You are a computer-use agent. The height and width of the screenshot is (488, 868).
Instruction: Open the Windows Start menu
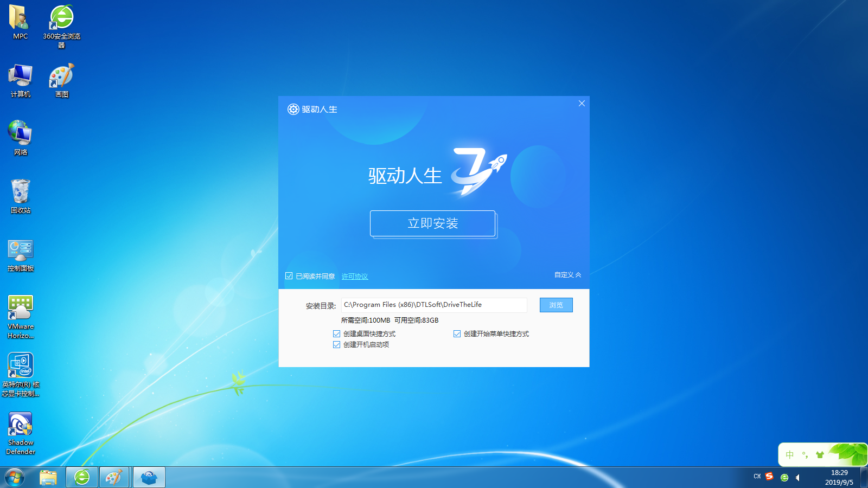[x=15, y=478]
